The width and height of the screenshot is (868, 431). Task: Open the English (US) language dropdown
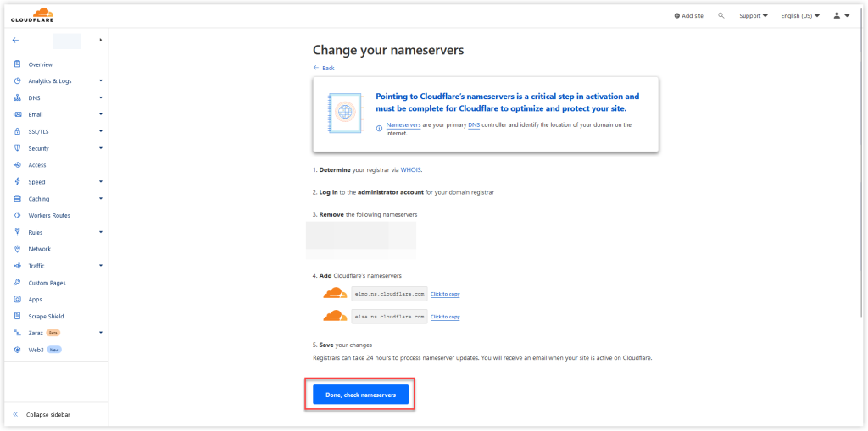pos(800,15)
